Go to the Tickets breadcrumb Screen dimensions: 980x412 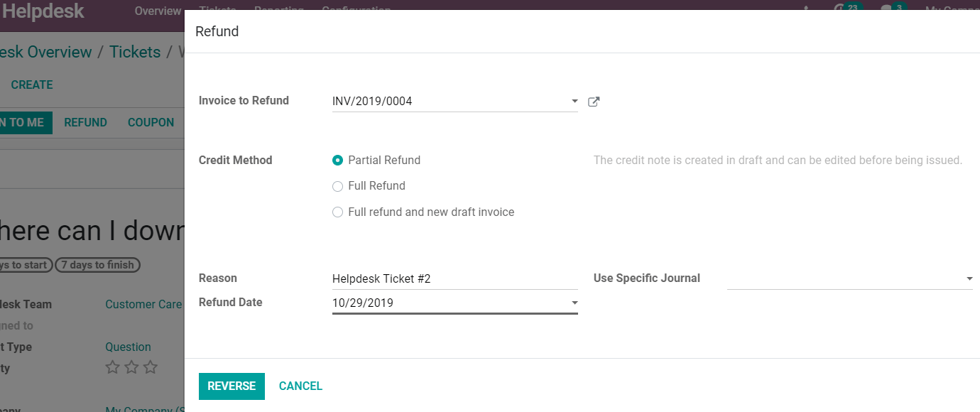(x=135, y=53)
